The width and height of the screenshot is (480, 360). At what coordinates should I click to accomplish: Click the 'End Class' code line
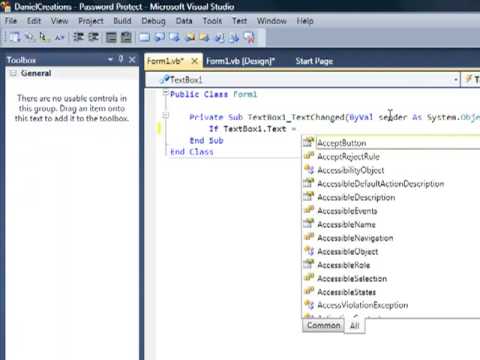click(192, 152)
